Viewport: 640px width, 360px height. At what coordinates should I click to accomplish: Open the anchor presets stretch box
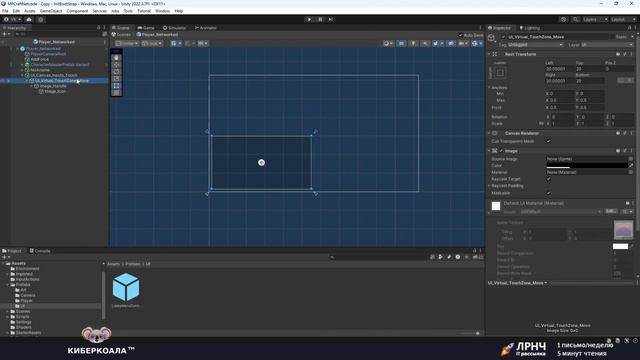coord(500,73)
